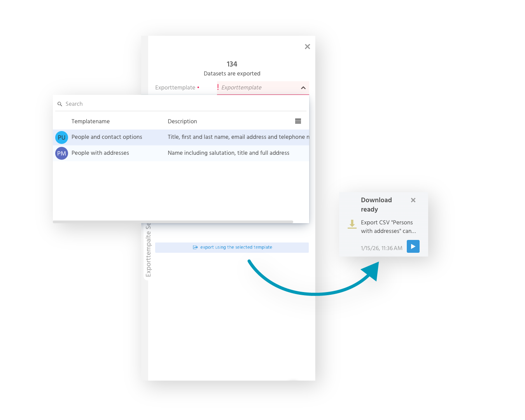This screenshot has width=525, height=420.
Task: Click the red exclamation warning icon
Action: [x=218, y=87]
